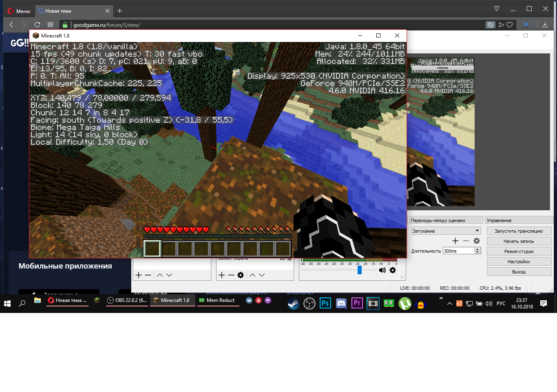Image resolution: width=557 pixels, height=392 pixels.
Task: Switch to Opera Новая тема taskbar item
Action: (67, 300)
